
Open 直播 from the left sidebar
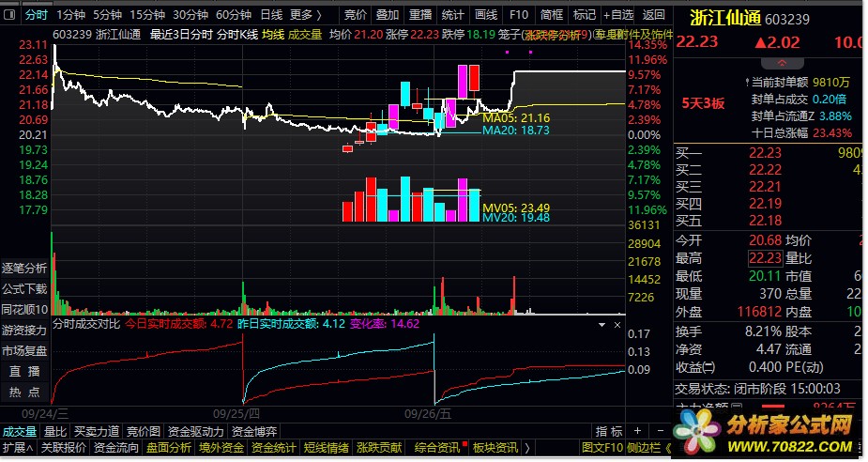pyautogui.click(x=24, y=371)
